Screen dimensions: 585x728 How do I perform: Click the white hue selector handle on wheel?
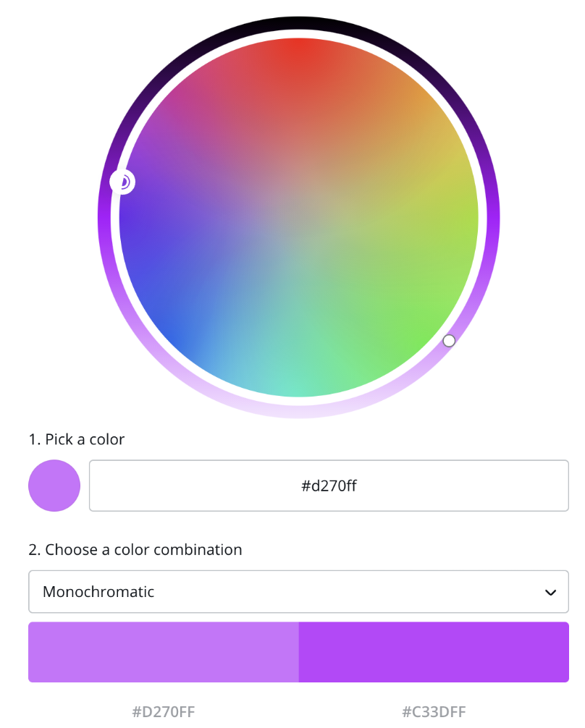[x=122, y=182]
